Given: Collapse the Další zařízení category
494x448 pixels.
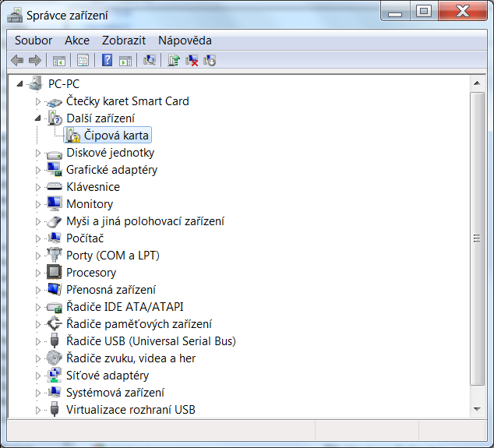Looking at the screenshot, I should (x=37, y=118).
